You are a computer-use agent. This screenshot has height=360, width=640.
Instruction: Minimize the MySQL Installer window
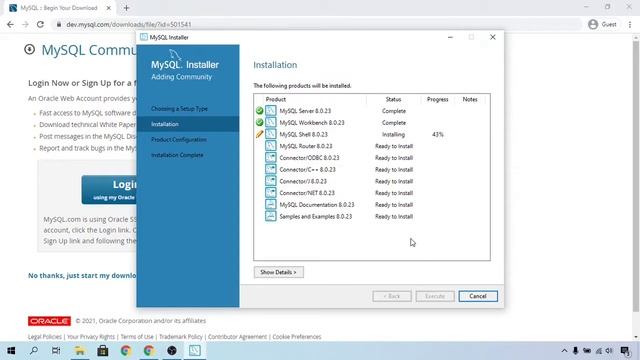coord(450,37)
